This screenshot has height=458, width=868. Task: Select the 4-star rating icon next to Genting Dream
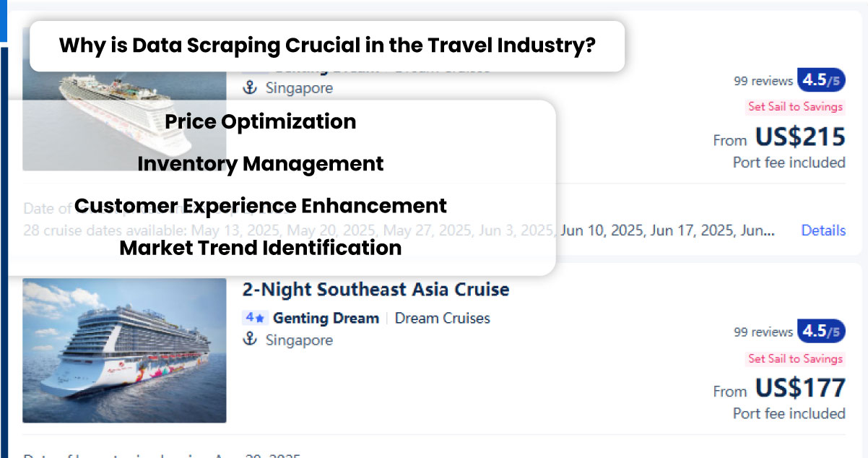(256, 318)
